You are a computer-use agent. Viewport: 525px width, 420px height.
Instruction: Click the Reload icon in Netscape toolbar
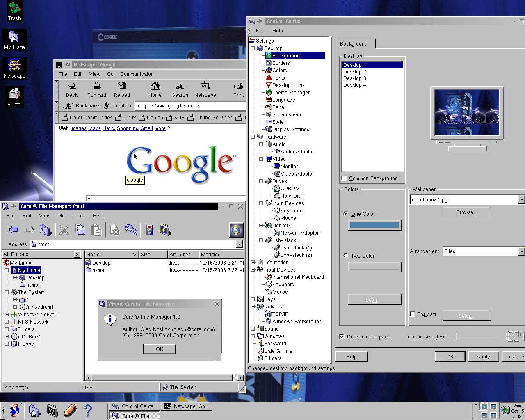(x=122, y=89)
